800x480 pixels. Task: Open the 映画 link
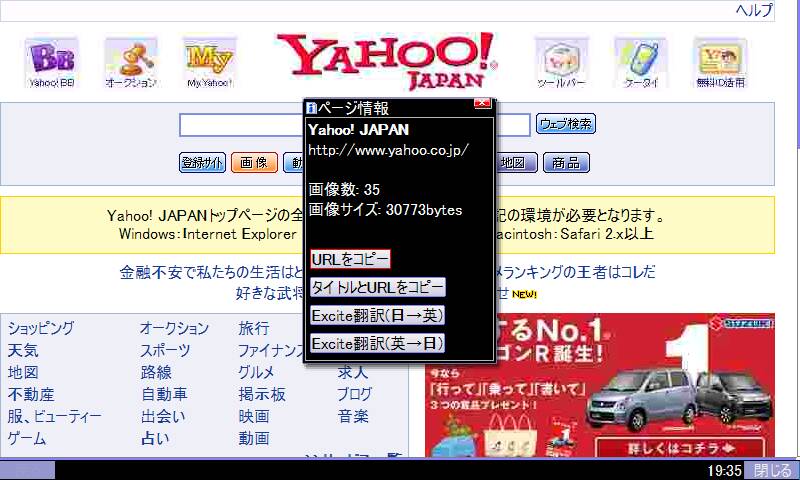[254, 416]
